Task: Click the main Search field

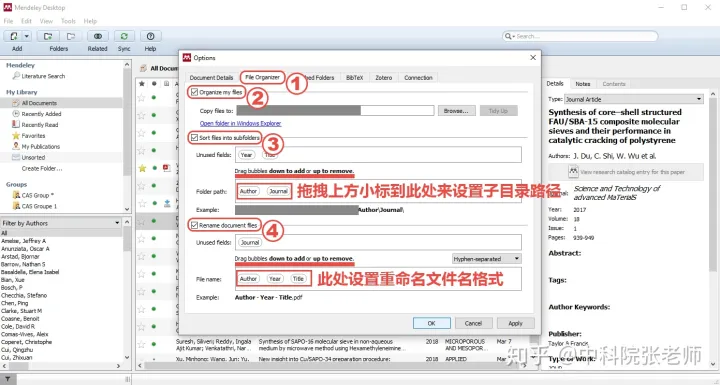Action: (580, 36)
